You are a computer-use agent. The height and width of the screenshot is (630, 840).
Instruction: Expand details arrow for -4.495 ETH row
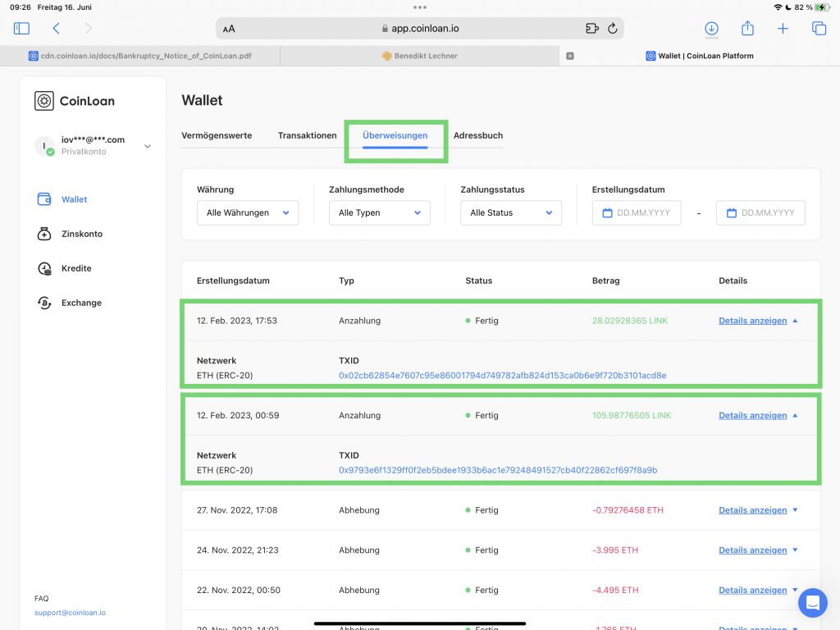point(795,590)
